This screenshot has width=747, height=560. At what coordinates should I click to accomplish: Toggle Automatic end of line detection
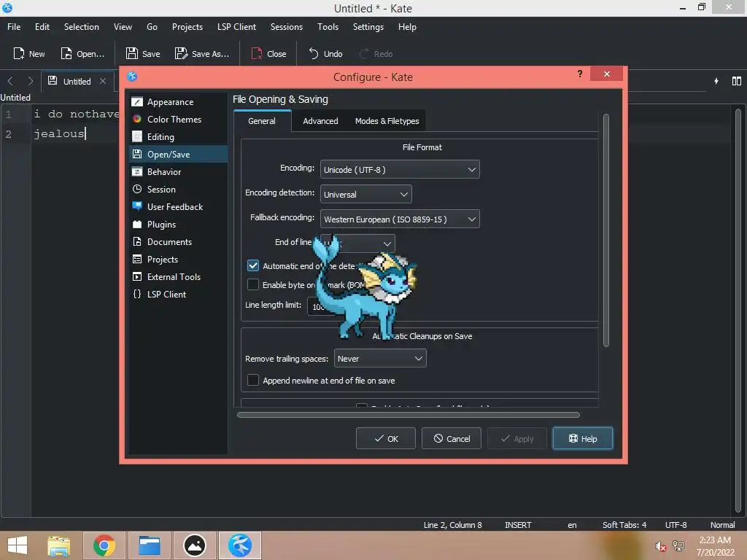click(x=253, y=265)
